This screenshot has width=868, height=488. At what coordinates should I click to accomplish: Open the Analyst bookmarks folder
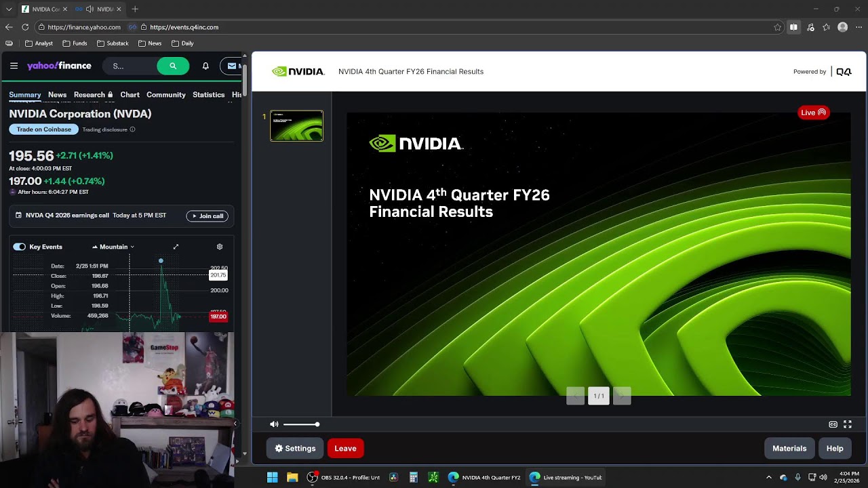[39, 43]
